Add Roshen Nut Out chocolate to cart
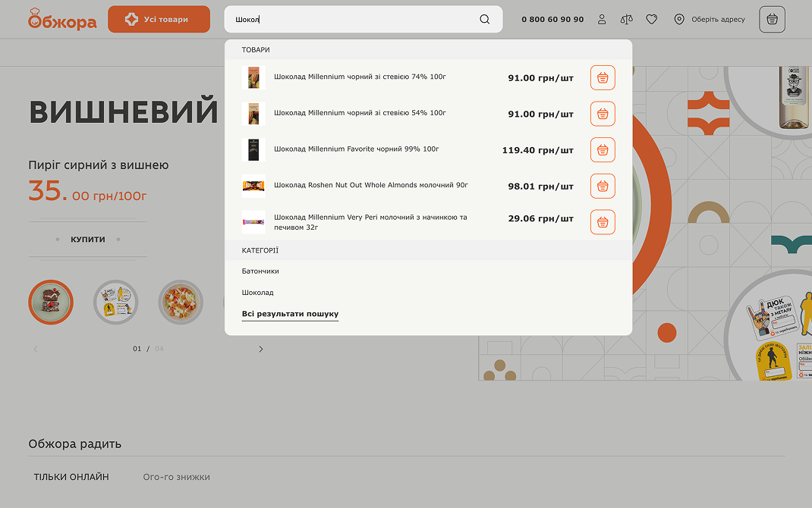The height and width of the screenshot is (508, 812). (603, 186)
